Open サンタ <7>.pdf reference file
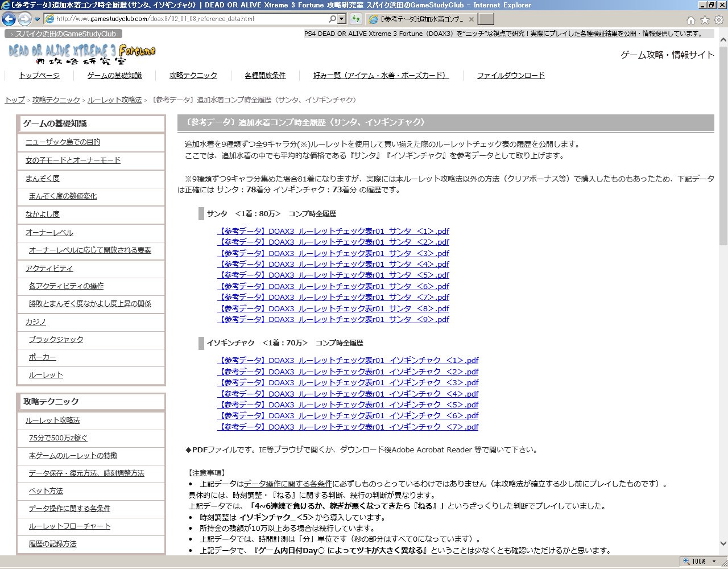728x569 pixels. 333,297
